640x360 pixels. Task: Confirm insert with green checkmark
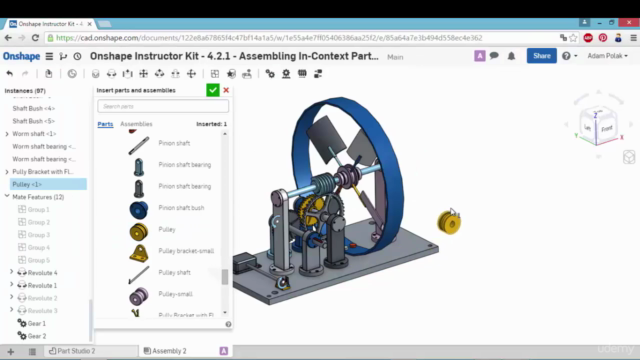coord(213,90)
